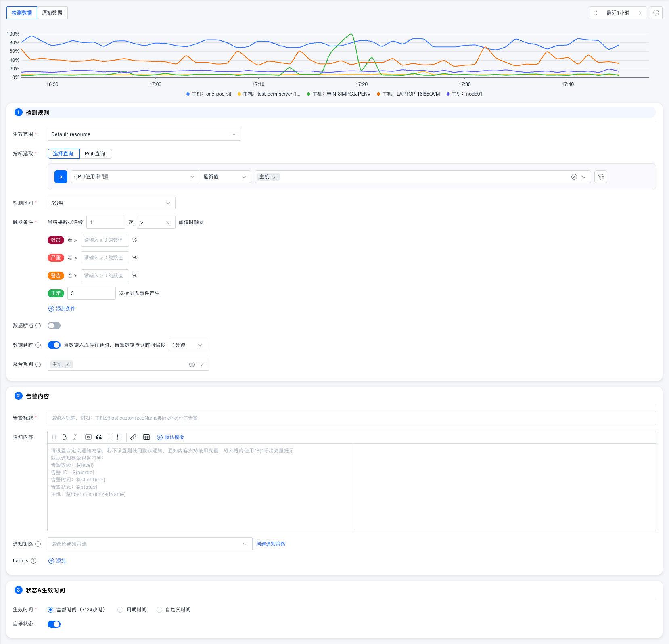Screen dimensions: 669x644
Task: Click 添加条件 to add trigger condition
Action: (x=62, y=309)
